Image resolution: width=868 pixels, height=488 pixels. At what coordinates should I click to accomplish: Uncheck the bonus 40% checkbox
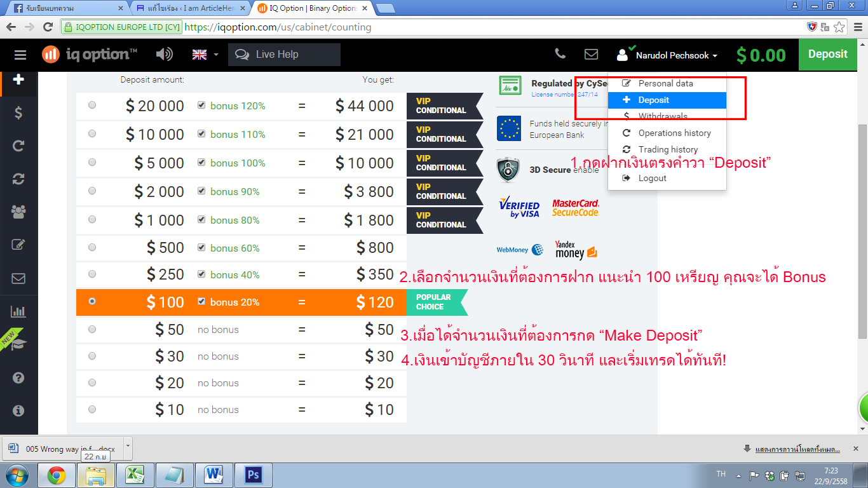pyautogui.click(x=201, y=274)
